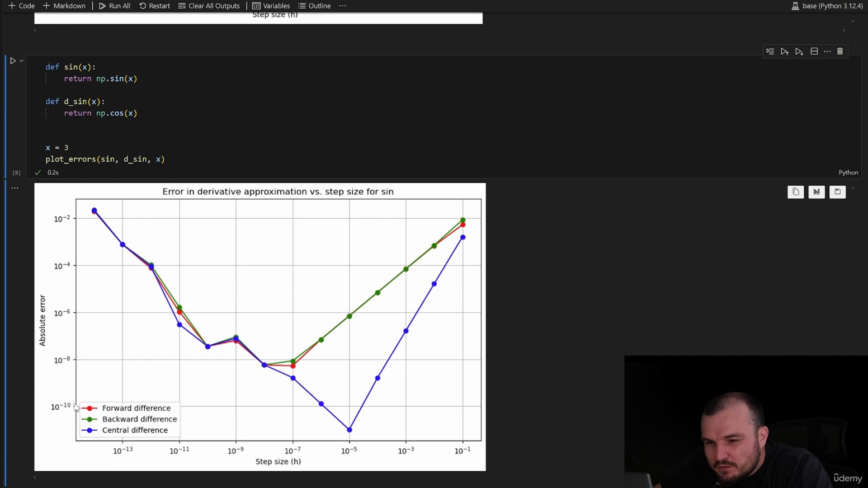Open the Variables panel
Viewport: 868px width, 488px height.
pos(271,6)
